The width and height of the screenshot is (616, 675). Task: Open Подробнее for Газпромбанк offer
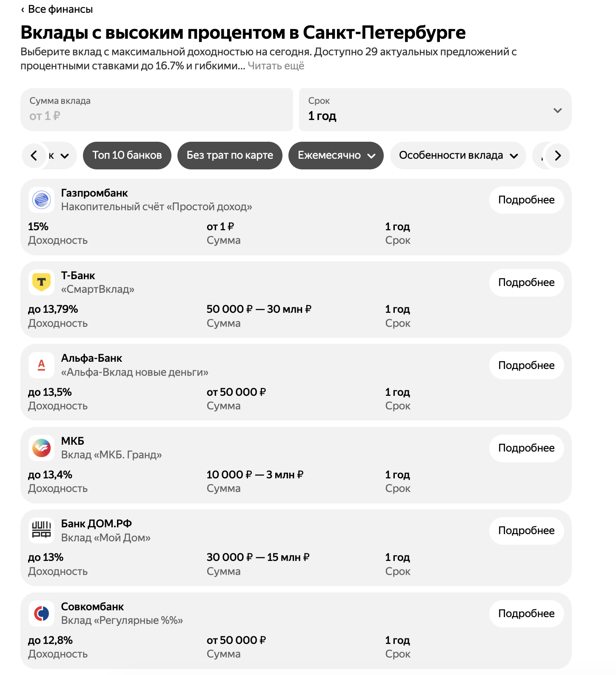(526, 200)
